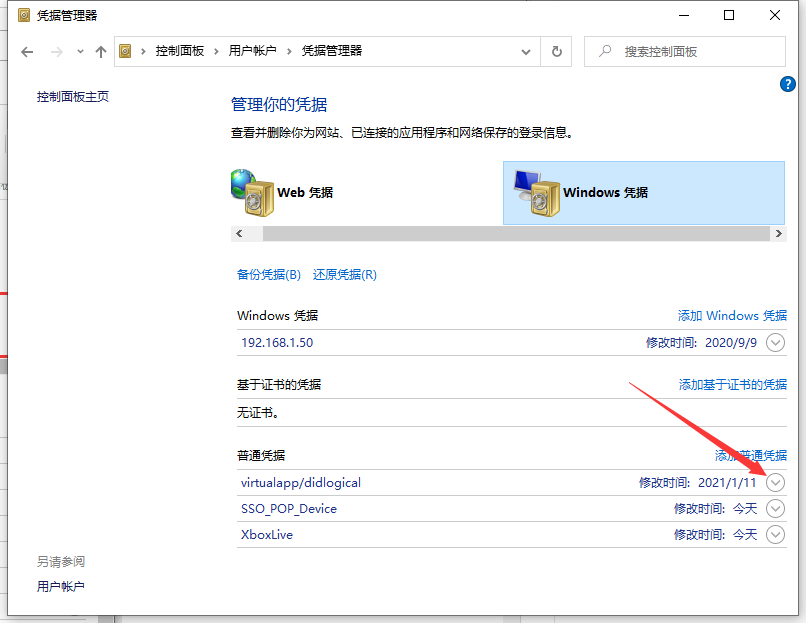Image resolution: width=806 pixels, height=623 pixels.
Task: Select the Web 凭据 vault icon
Action: pyautogui.click(x=253, y=193)
